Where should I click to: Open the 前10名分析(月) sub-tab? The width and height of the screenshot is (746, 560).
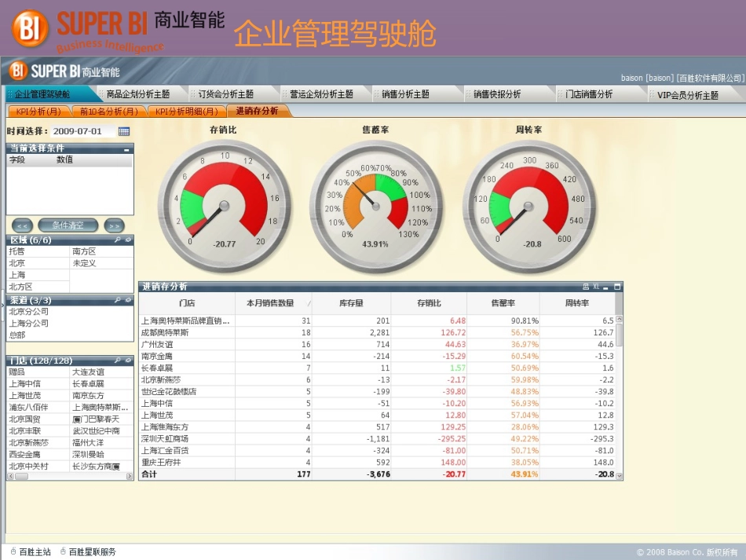pos(109,112)
